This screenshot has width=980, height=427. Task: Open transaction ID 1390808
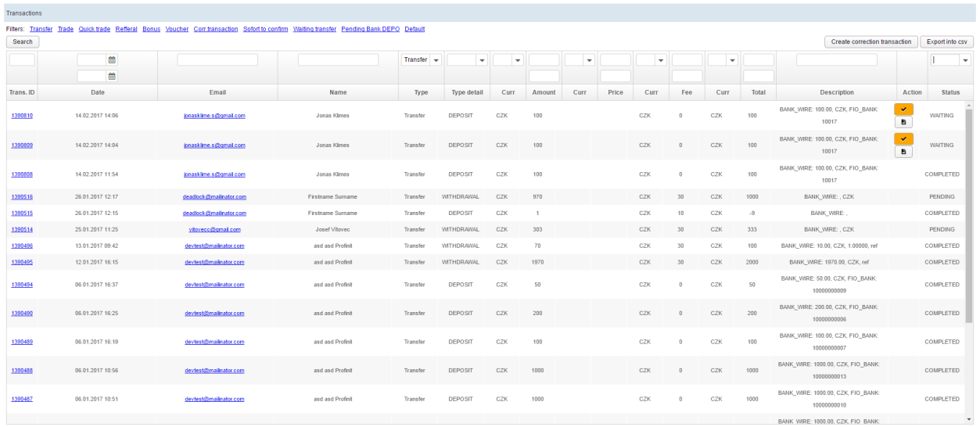[x=22, y=174]
